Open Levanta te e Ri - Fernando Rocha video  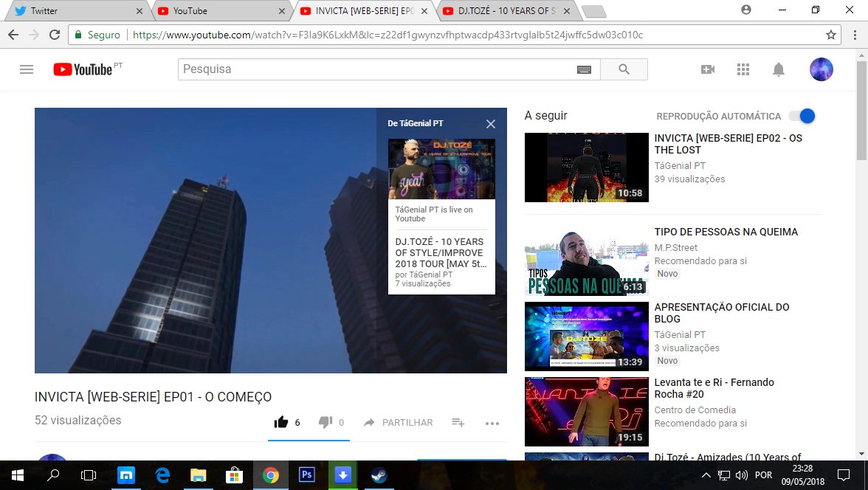pos(714,388)
